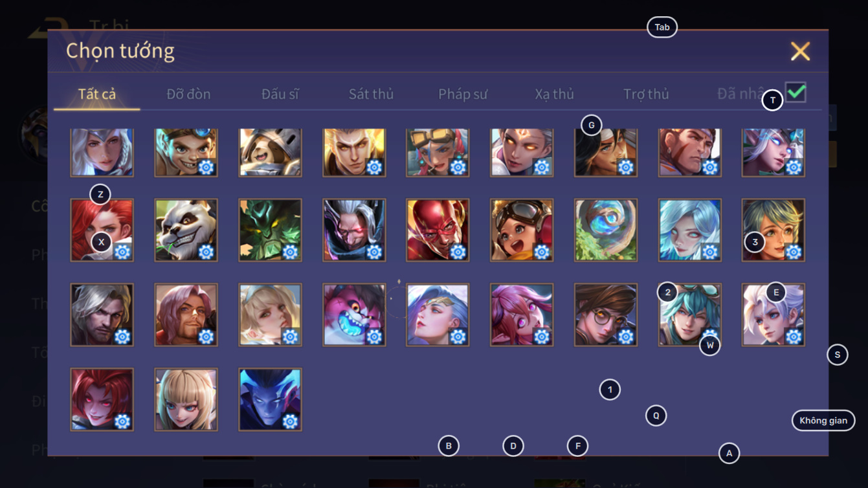Select the blue-skinned dark vampire hero
Image resolution: width=868 pixels, height=488 pixels.
[x=270, y=399]
